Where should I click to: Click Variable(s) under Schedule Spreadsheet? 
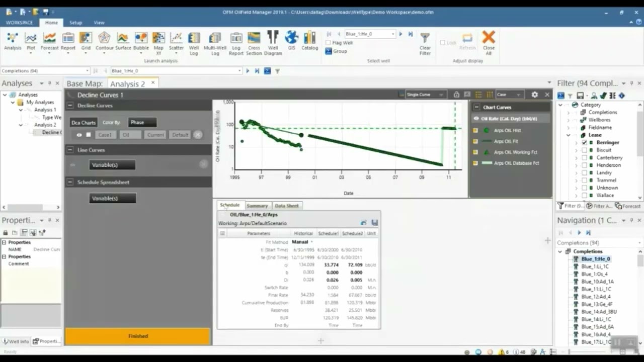point(112,198)
